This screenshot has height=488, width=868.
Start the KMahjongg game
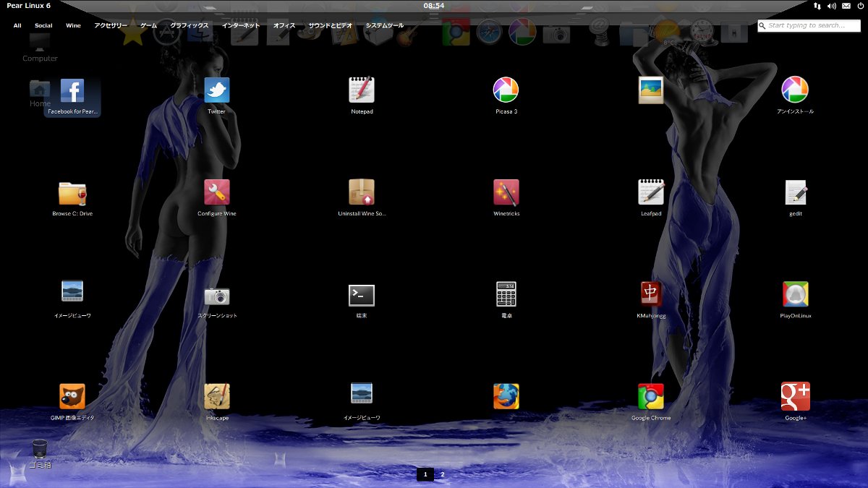pos(651,294)
